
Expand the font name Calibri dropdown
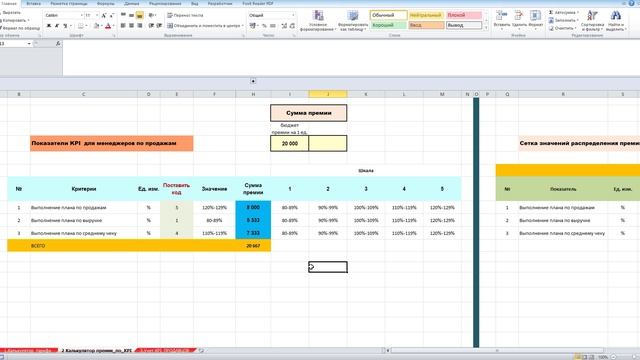coord(82,15)
